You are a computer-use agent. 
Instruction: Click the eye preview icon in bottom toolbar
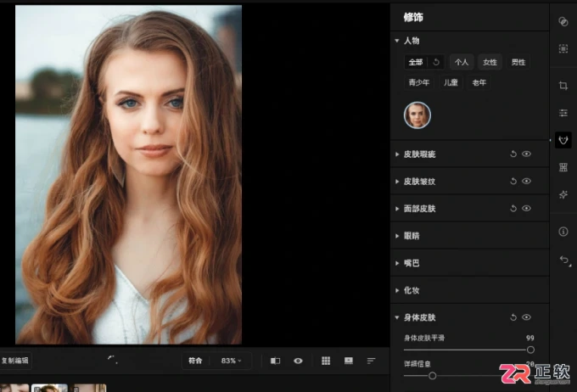click(x=298, y=361)
